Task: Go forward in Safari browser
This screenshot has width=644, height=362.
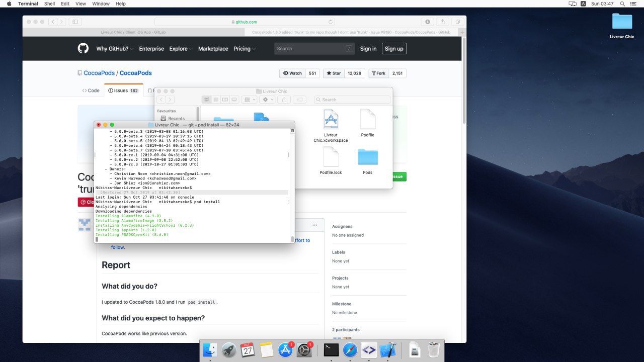Action: (61, 22)
